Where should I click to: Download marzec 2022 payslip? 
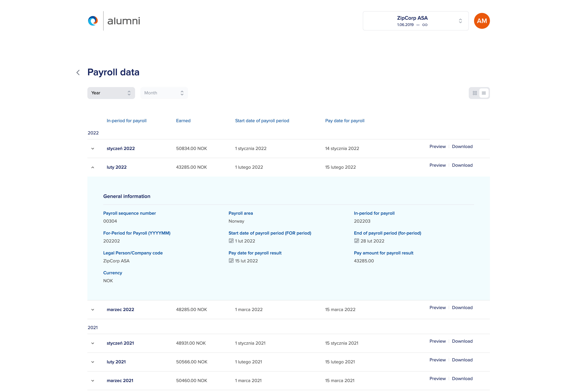tap(462, 307)
